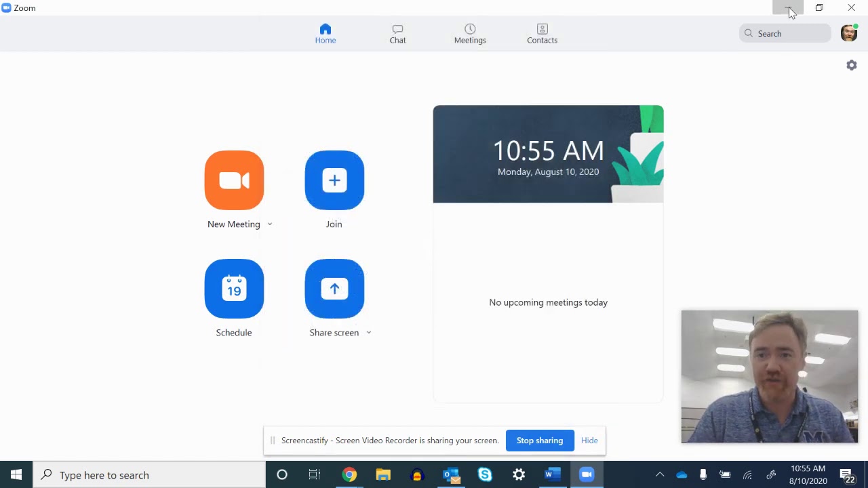Viewport: 868px width, 488px height.
Task: Click the Stop sharing button
Action: [540, 441]
